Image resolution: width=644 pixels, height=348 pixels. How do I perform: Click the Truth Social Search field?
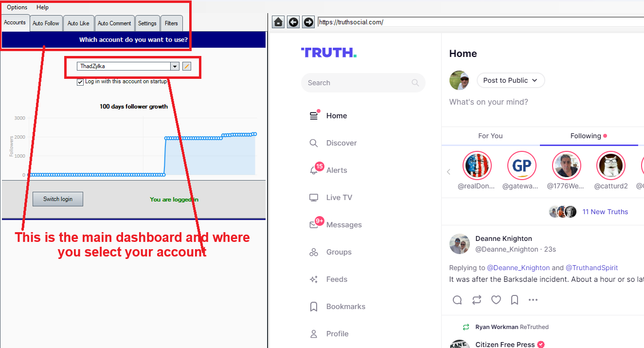(363, 83)
